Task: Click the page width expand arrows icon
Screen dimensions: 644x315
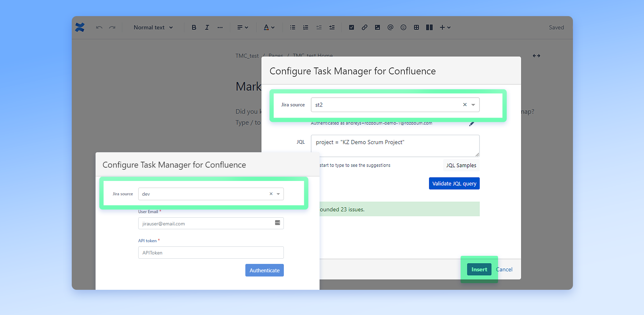Action: coord(536,56)
